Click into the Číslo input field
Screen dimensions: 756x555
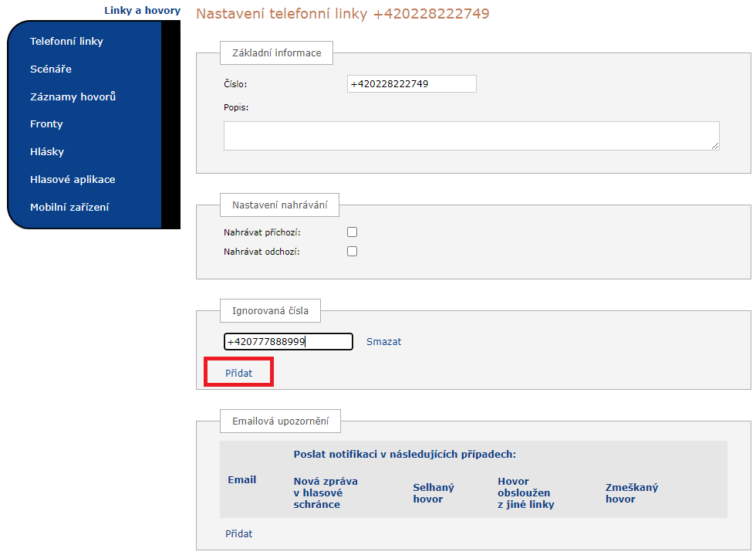(411, 83)
